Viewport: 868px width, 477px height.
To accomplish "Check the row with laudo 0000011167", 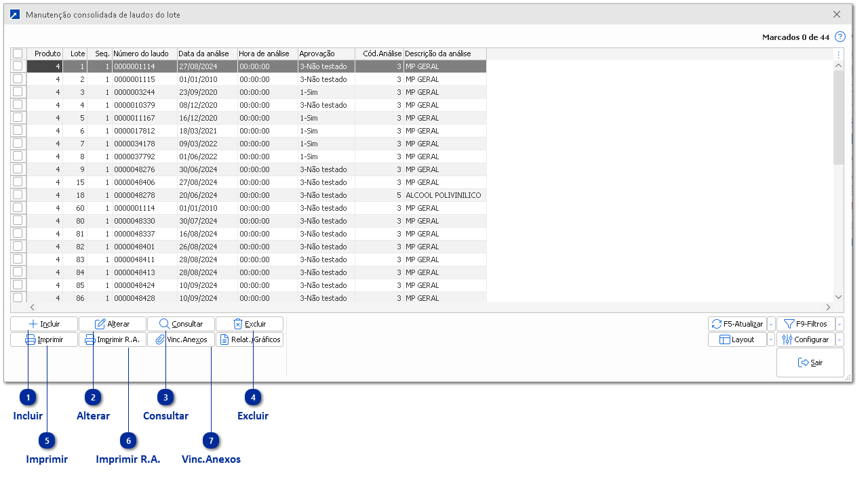I will click(x=18, y=118).
